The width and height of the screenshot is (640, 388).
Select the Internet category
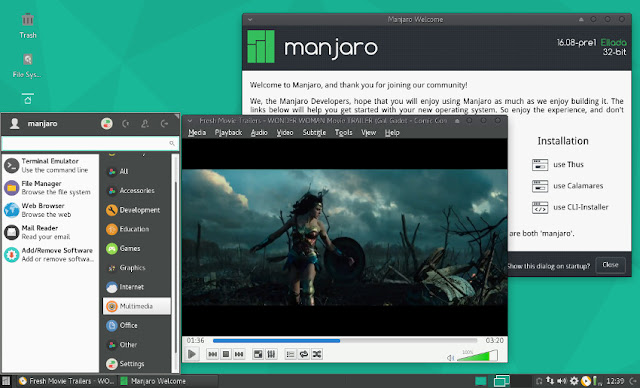click(x=136, y=287)
